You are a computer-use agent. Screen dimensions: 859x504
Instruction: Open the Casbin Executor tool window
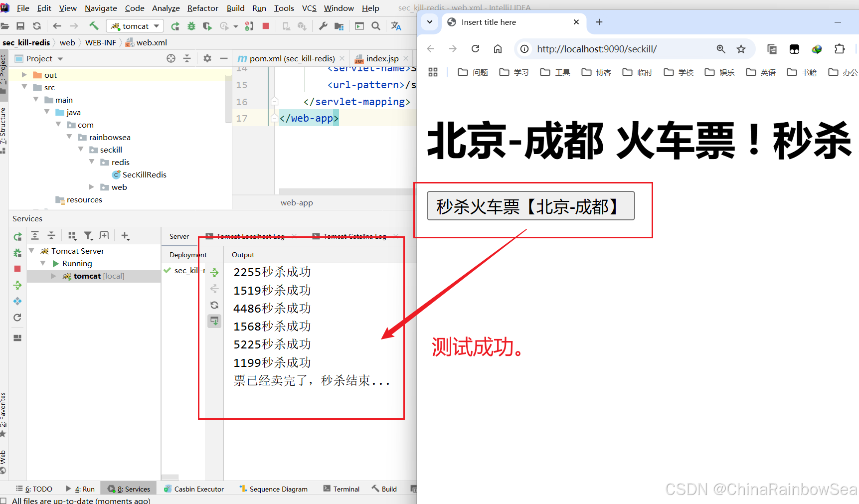[x=194, y=489]
